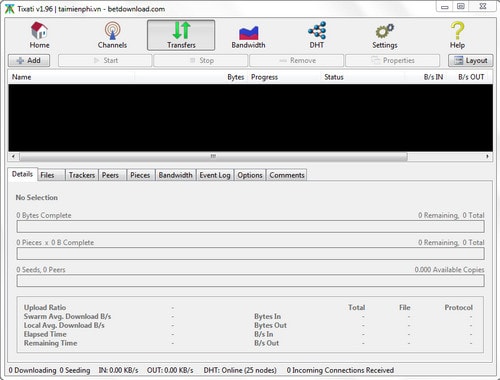Open the Event Log tab
500x380 pixels.
(215, 175)
